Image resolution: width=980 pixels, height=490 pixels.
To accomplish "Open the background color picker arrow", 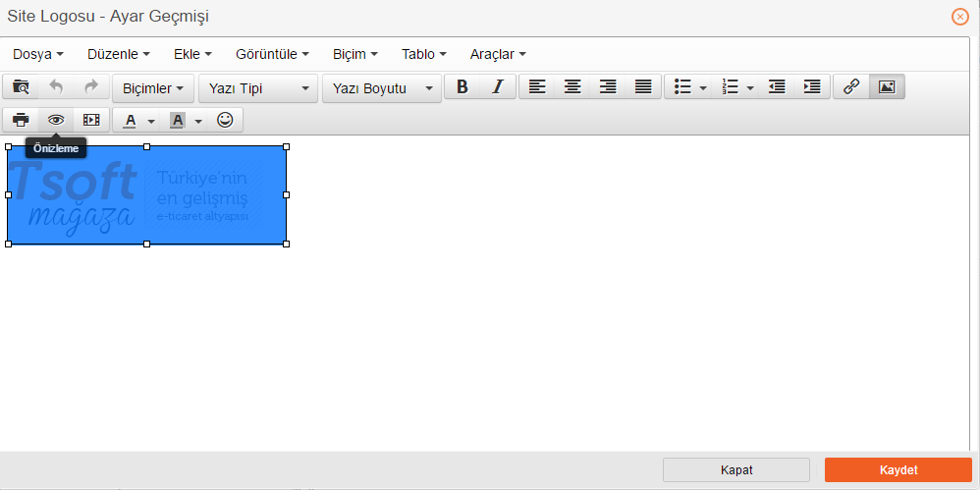I will pos(198,121).
